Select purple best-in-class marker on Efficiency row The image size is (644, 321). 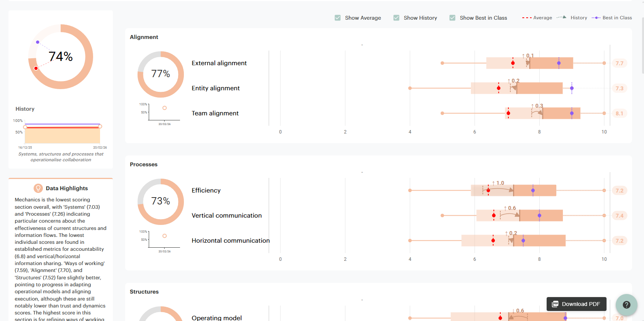pos(533,190)
